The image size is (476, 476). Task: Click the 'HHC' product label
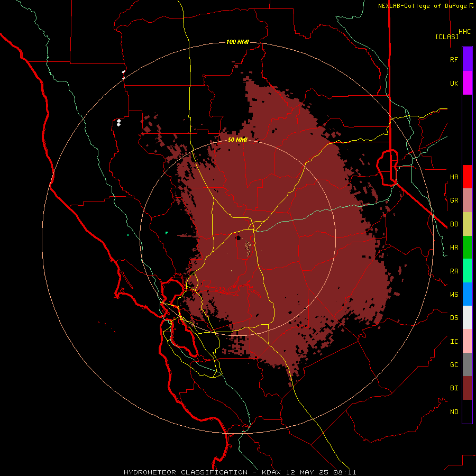465,32
